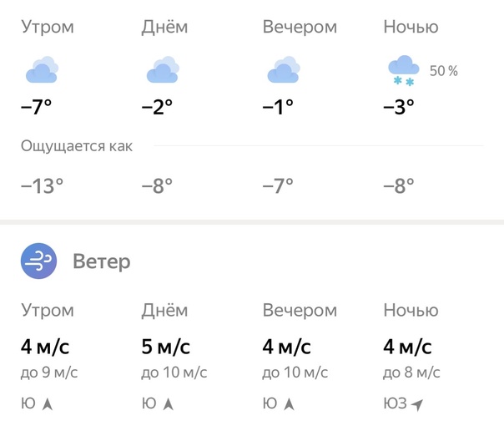
Task: Click the morning south wind direction arrow
Action: 48,404
